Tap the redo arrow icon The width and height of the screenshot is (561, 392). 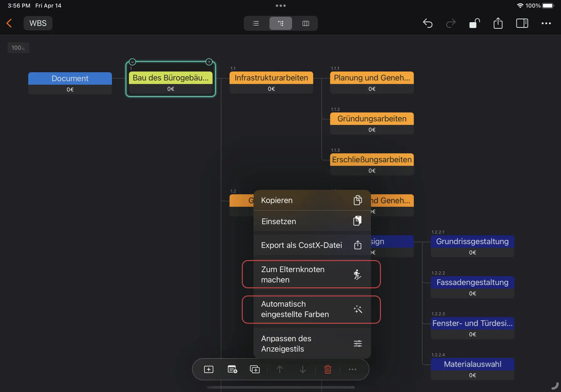click(451, 23)
